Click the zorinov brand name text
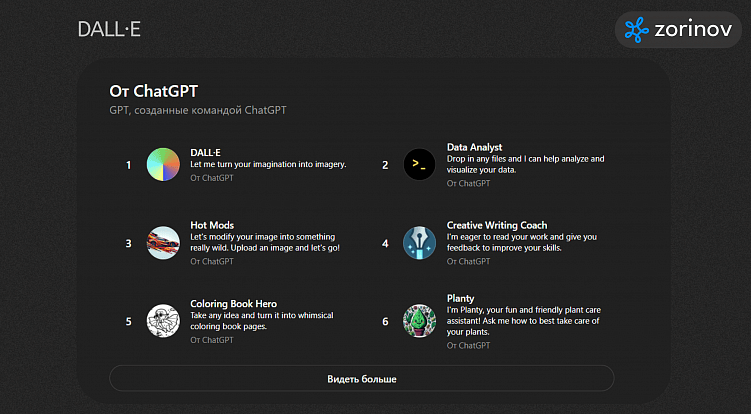Viewport: 751px width, 414px height. pos(692,30)
